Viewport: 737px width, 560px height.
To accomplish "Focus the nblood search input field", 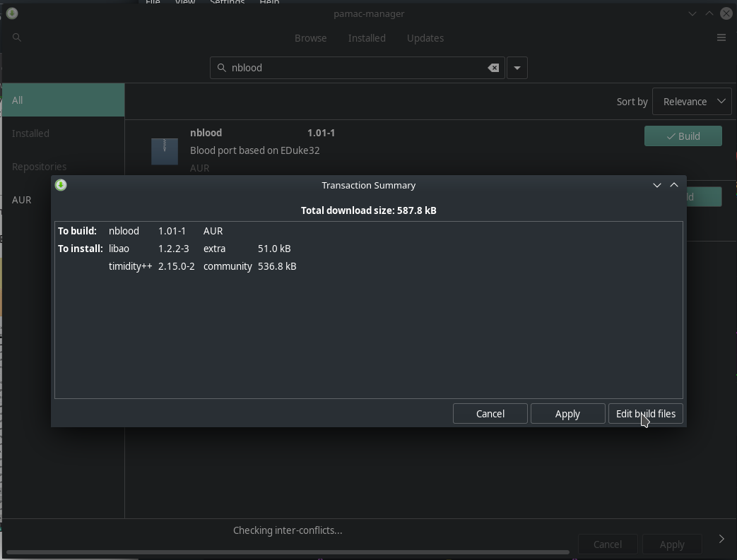I will [358, 68].
